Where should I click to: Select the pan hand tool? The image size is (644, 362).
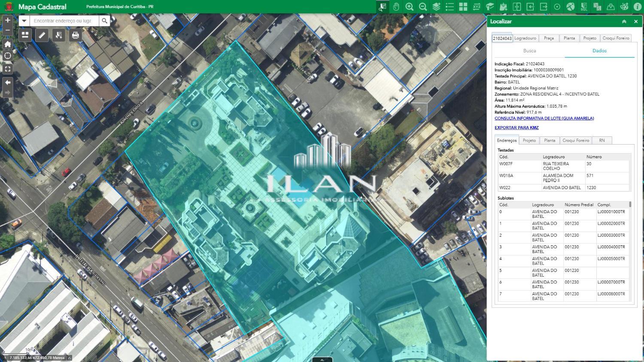point(396,6)
